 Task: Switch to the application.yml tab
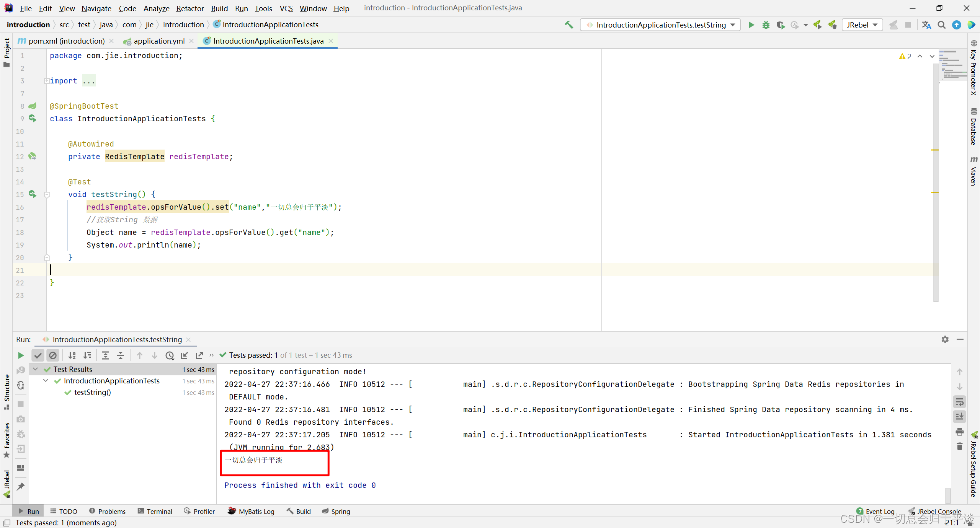pos(158,41)
